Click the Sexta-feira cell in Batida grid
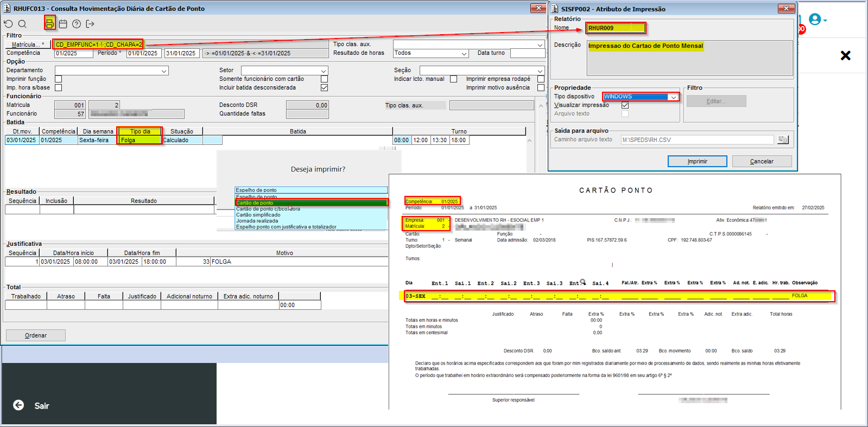The width and height of the screenshot is (868, 427). click(x=98, y=140)
